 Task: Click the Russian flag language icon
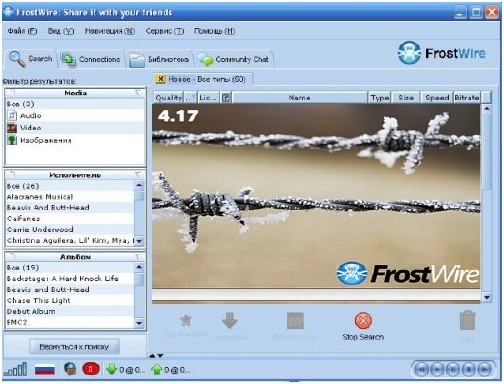click(x=45, y=369)
